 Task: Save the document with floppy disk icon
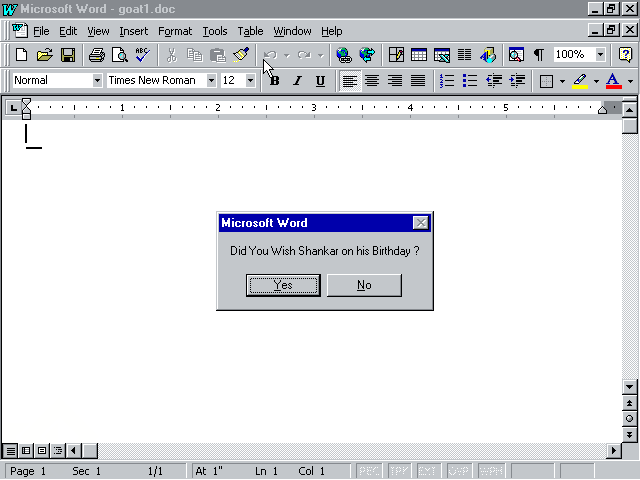[68, 55]
